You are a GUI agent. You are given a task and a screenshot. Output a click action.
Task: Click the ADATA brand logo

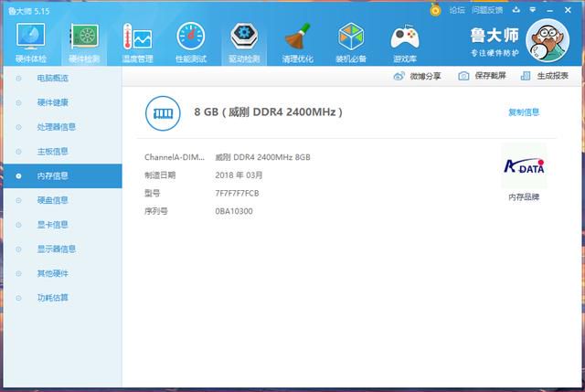click(524, 166)
